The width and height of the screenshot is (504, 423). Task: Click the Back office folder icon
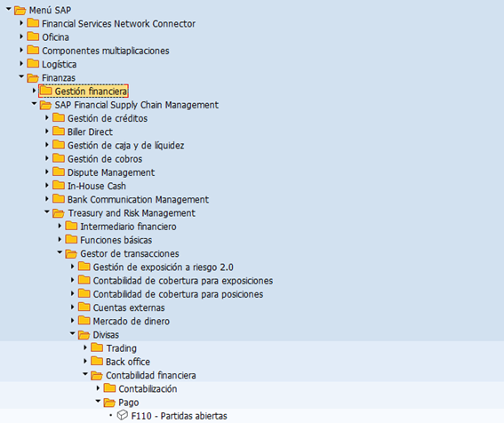pos(97,362)
